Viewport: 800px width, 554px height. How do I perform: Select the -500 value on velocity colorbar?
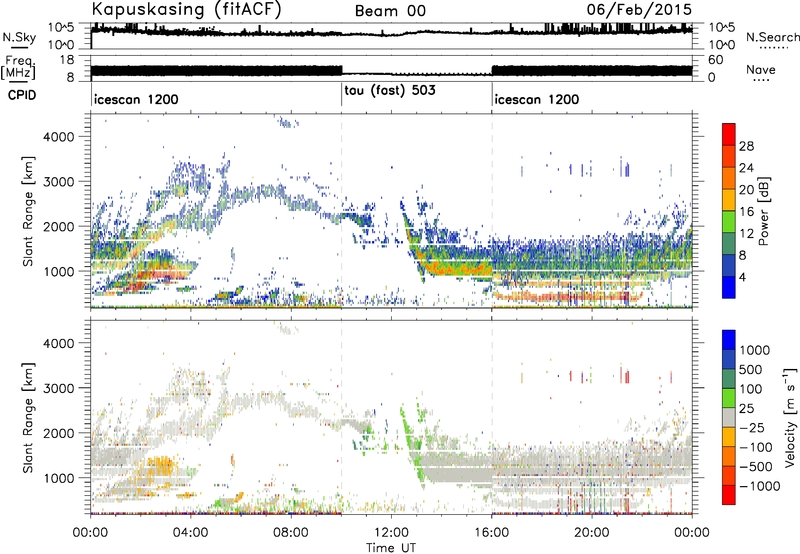[756, 467]
